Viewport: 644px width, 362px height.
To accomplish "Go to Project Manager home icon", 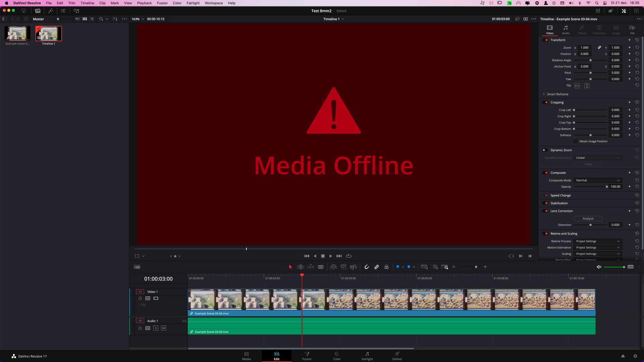I will [x=623, y=356].
